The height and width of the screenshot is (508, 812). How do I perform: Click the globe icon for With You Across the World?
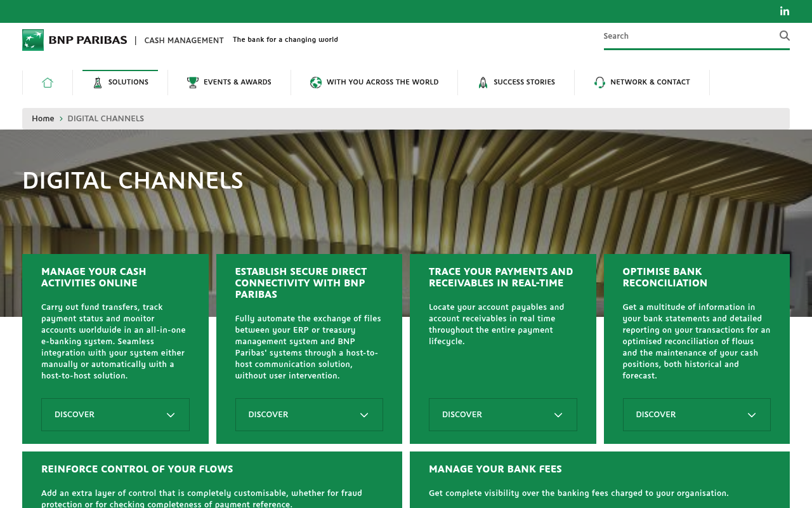316,83
